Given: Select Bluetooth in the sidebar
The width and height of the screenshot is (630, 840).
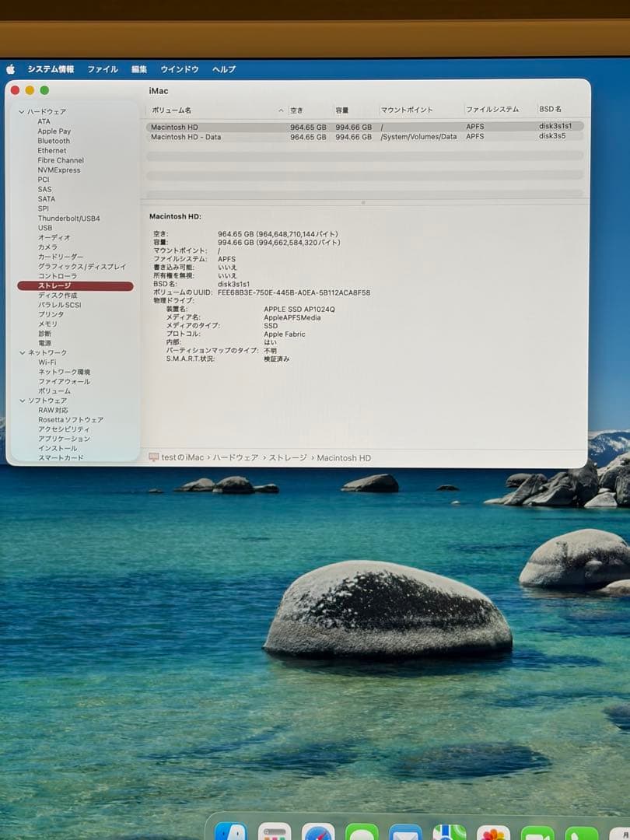Looking at the screenshot, I should pos(54,141).
